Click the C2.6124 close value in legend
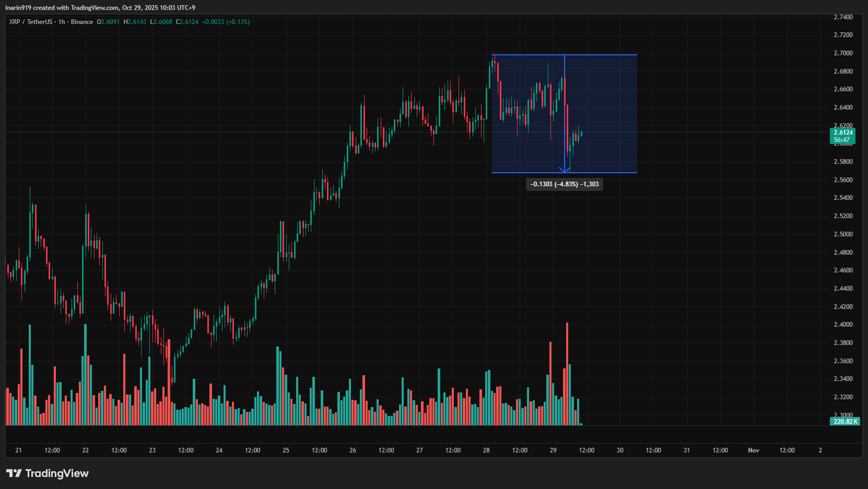 tap(187, 22)
